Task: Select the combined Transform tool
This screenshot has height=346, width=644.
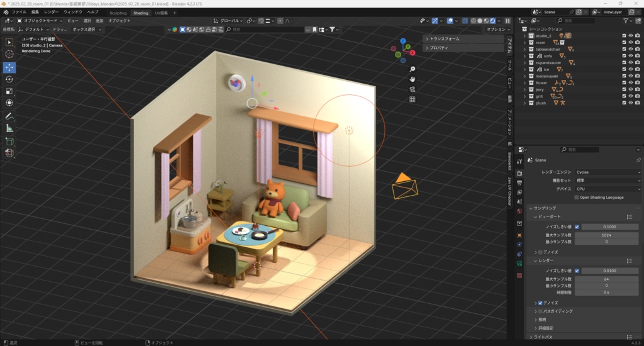Action: 9,103
